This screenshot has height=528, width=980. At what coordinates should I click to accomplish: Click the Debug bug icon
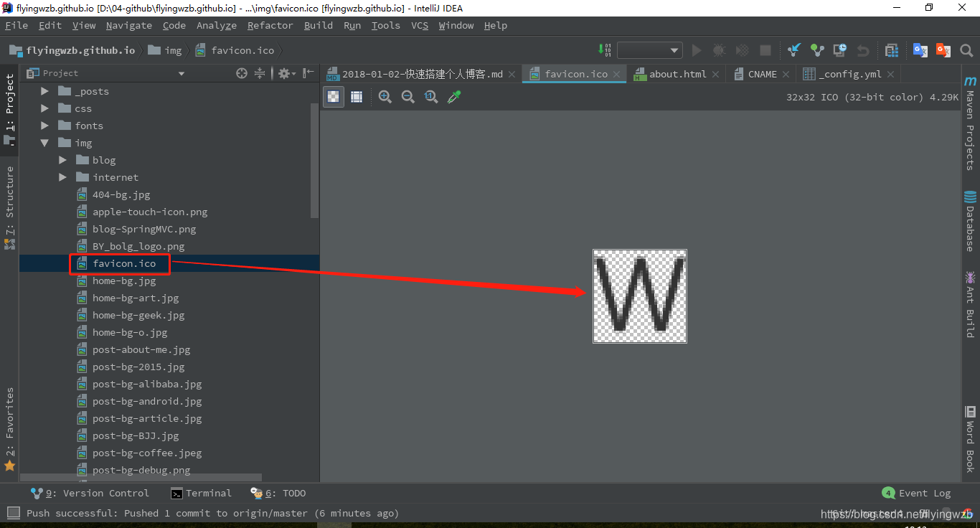(x=719, y=50)
